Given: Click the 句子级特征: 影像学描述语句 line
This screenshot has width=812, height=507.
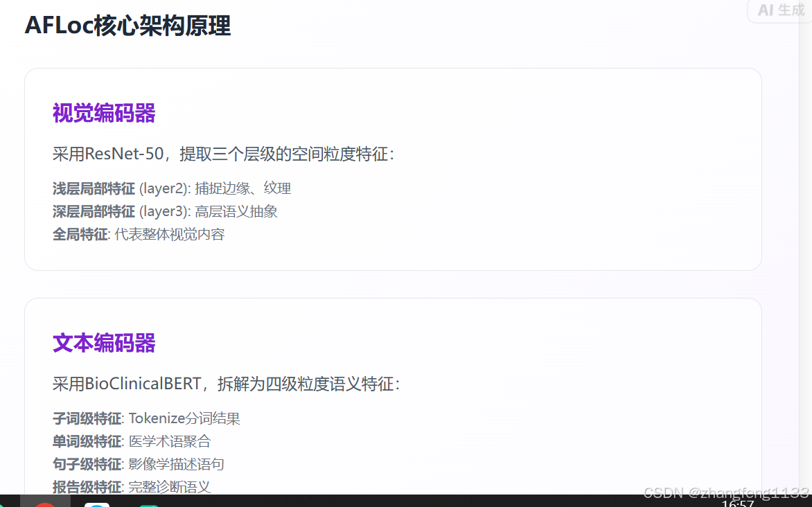Looking at the screenshot, I should pyautogui.click(x=139, y=464).
